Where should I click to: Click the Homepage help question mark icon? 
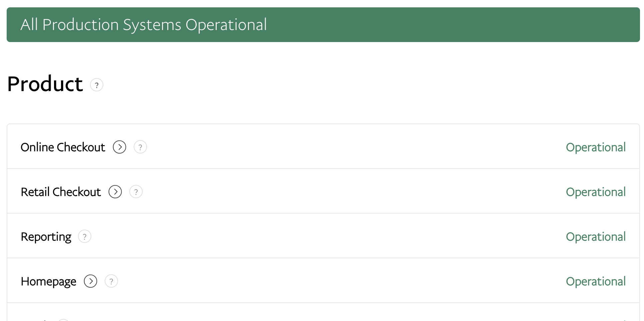[x=111, y=281]
